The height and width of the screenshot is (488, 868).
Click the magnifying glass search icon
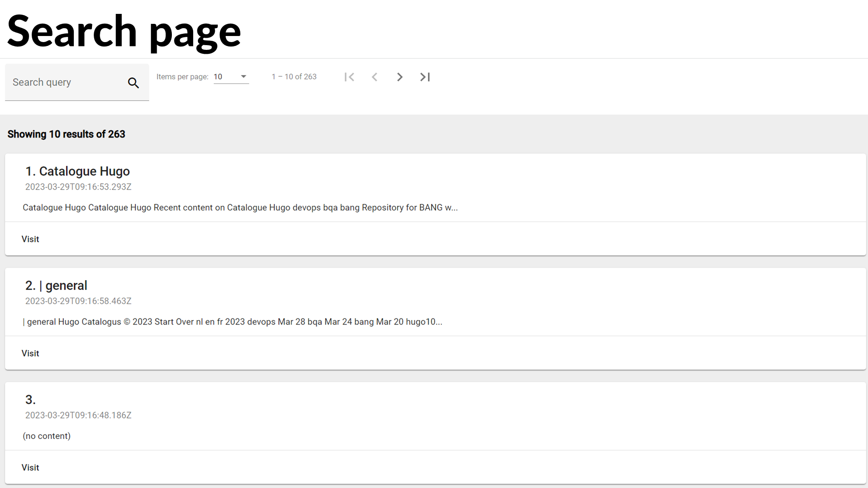point(133,83)
